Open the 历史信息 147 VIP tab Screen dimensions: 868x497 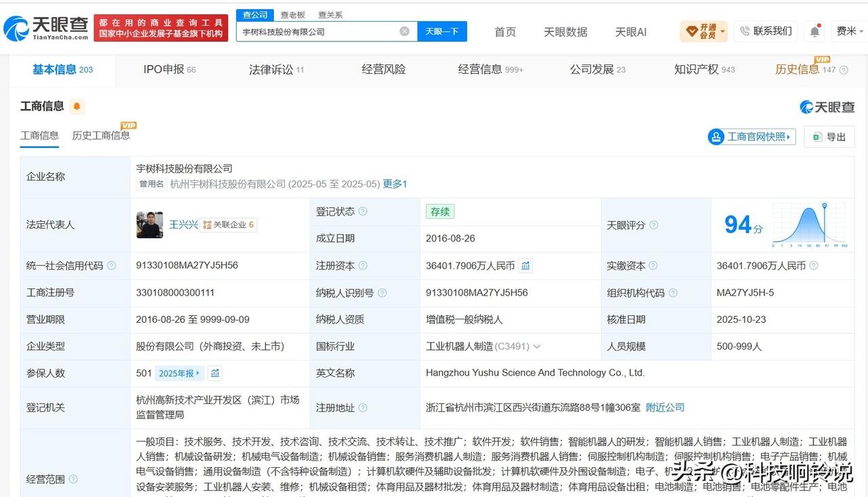806,69
